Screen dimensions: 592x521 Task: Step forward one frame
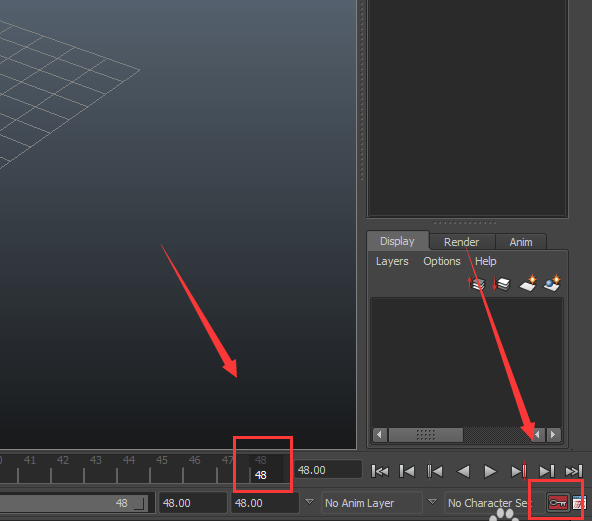547,471
